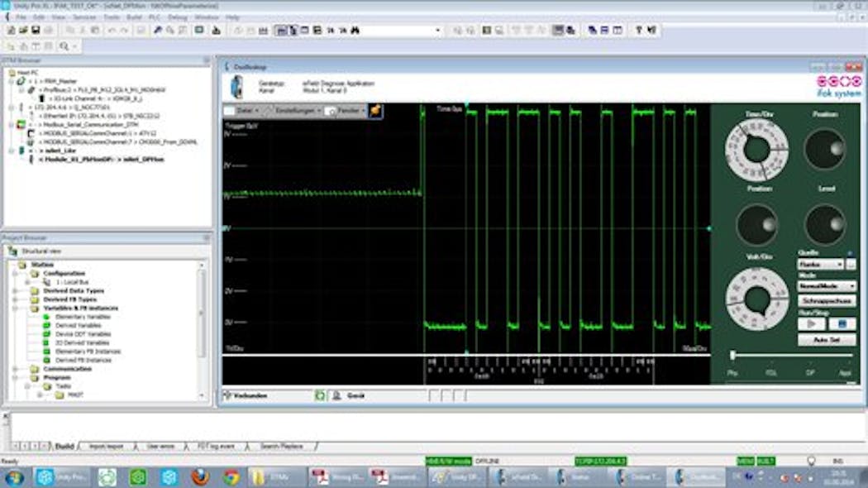
Task: Switch to the User errors output tab
Action: click(160, 446)
